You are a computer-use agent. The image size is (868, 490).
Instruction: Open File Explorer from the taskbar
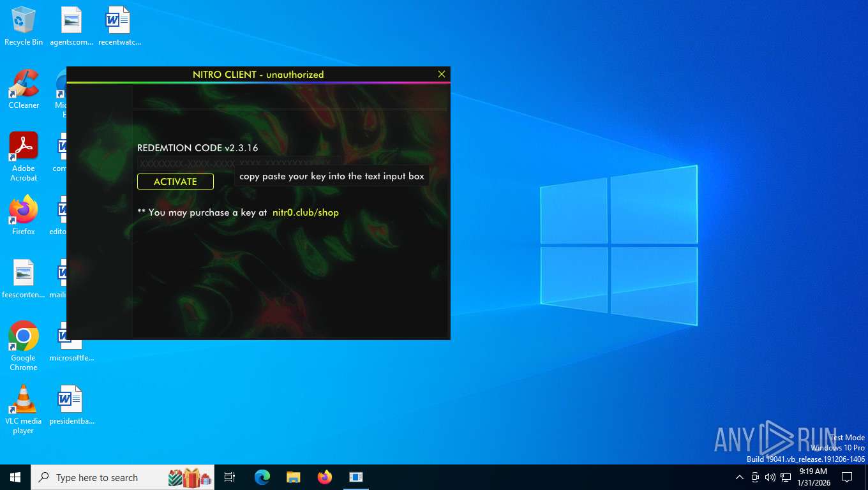[x=294, y=477]
